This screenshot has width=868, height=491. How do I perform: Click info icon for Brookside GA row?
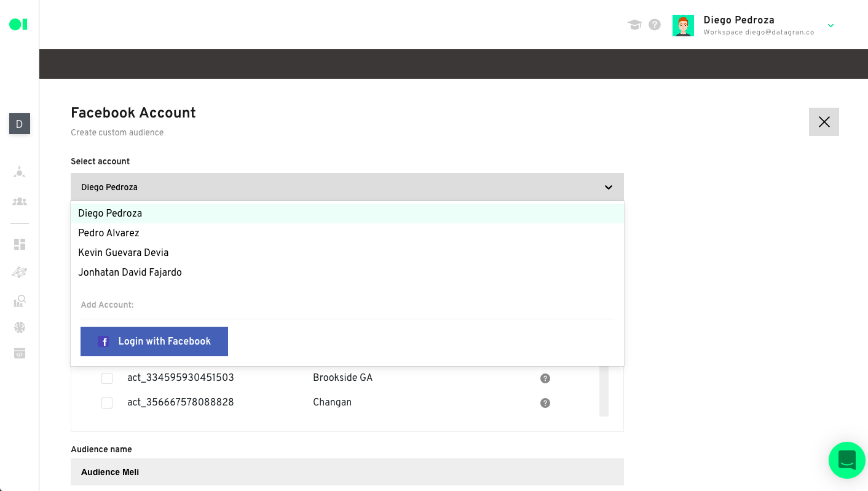coord(545,378)
